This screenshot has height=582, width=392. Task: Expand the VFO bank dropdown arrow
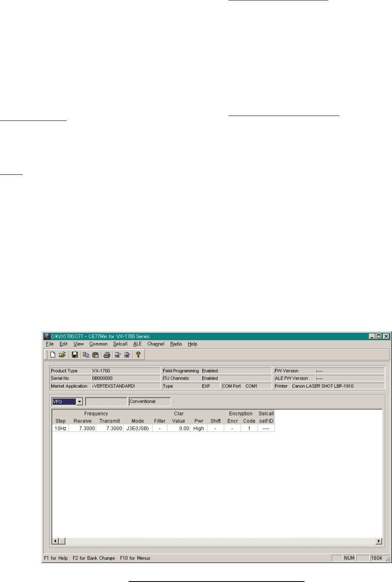(80, 401)
